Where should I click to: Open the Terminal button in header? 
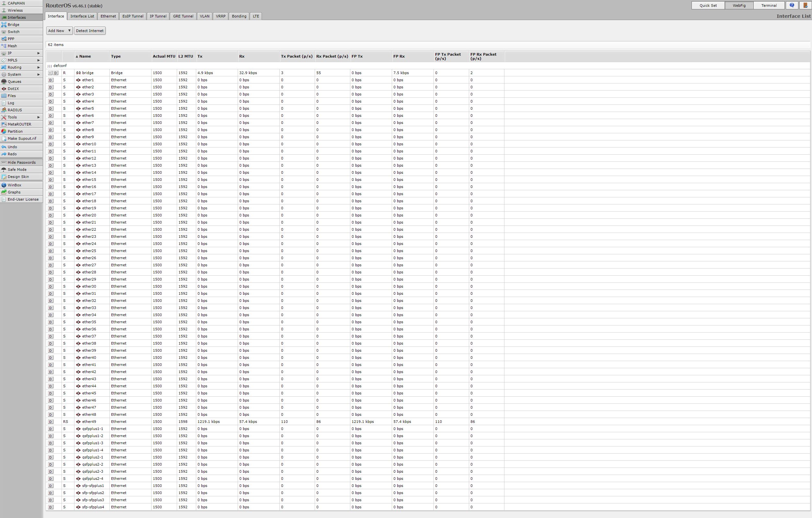pyautogui.click(x=769, y=6)
